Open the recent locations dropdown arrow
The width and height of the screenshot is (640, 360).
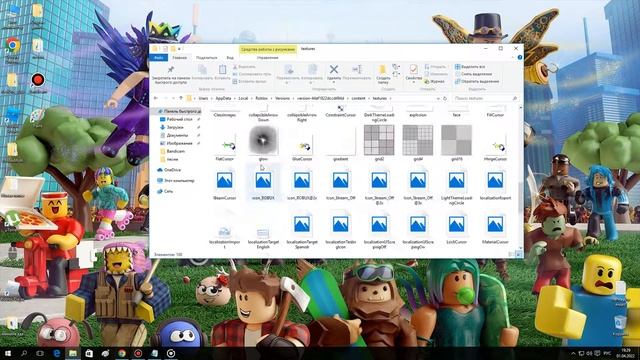coord(174,98)
